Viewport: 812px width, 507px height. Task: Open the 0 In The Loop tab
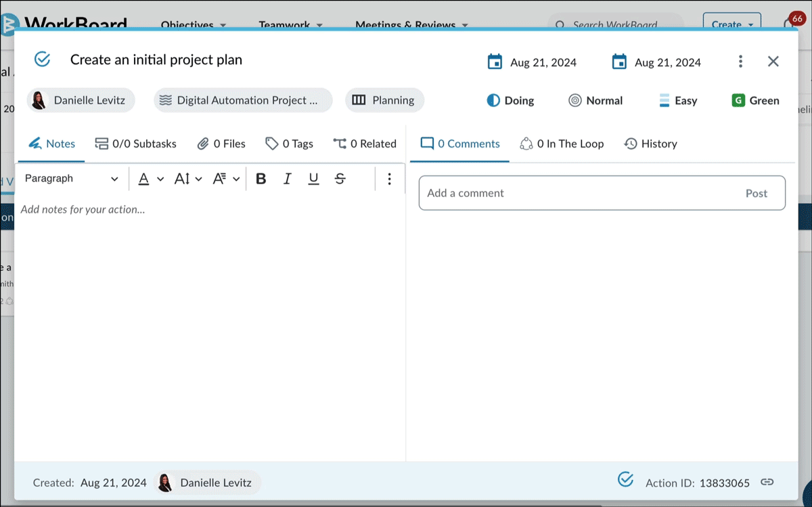(x=561, y=144)
